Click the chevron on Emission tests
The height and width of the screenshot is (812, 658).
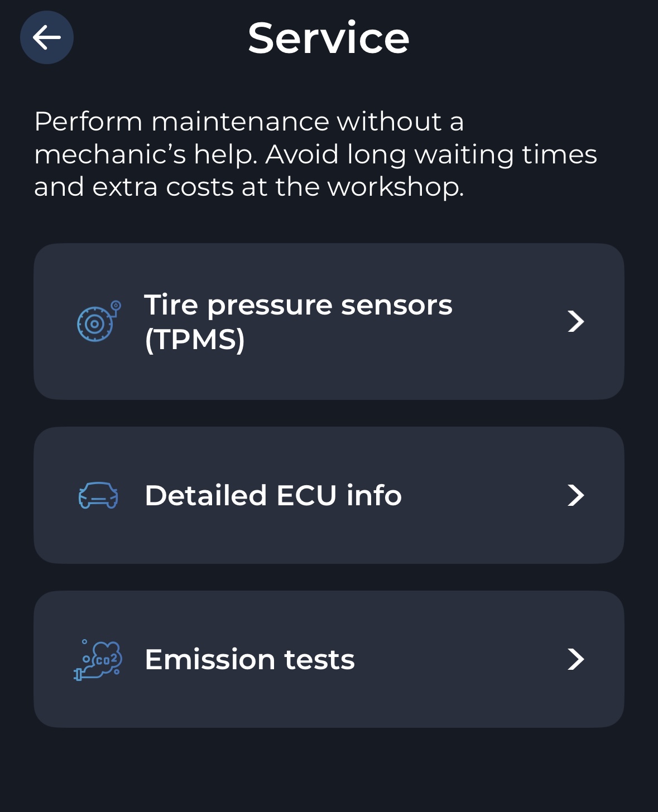(x=575, y=659)
